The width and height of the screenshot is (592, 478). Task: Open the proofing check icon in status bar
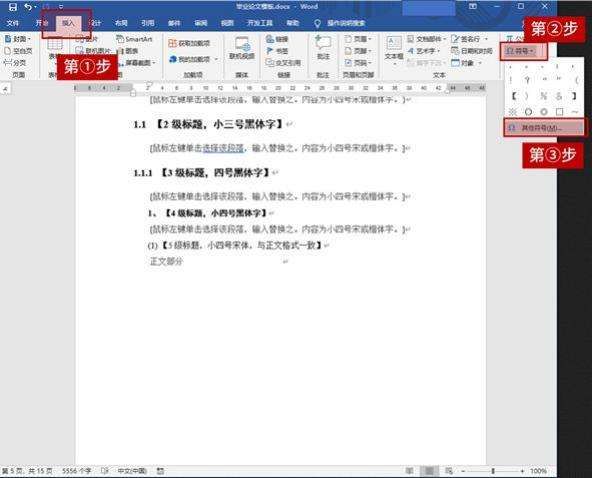tap(105, 471)
